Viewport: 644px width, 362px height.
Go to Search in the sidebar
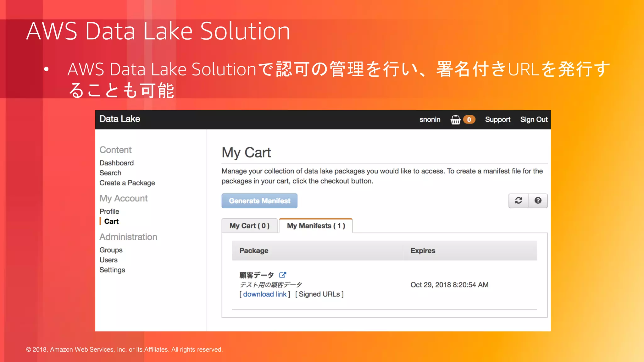[110, 173]
